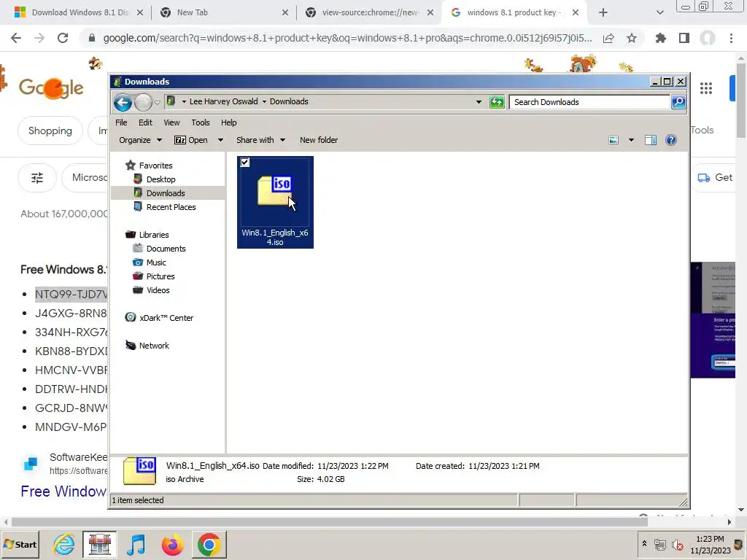Click the network tray icon
747x560 pixels.
(659, 544)
